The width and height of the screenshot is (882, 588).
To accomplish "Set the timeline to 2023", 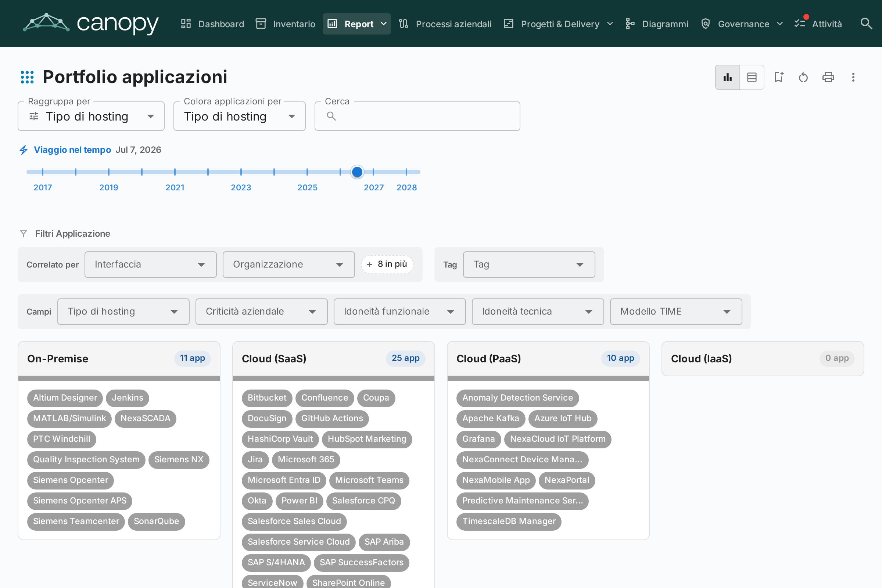I will (241, 172).
